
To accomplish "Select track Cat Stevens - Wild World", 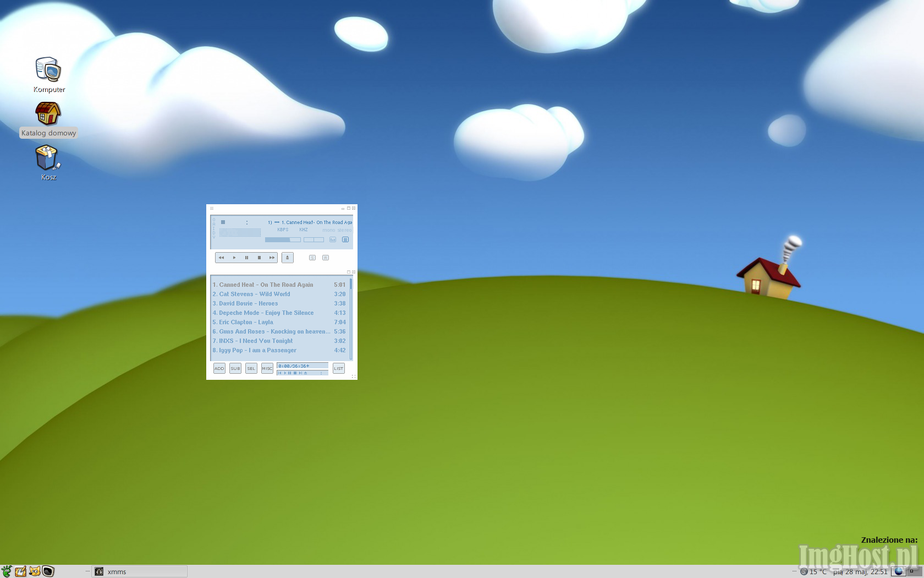I will [x=279, y=294].
